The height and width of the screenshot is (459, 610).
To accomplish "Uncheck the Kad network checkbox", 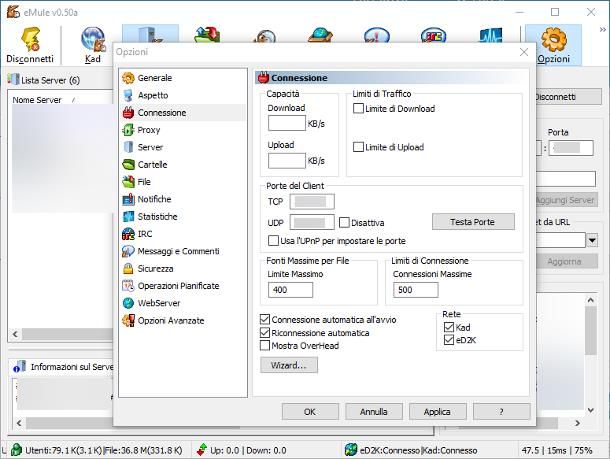I will point(449,327).
